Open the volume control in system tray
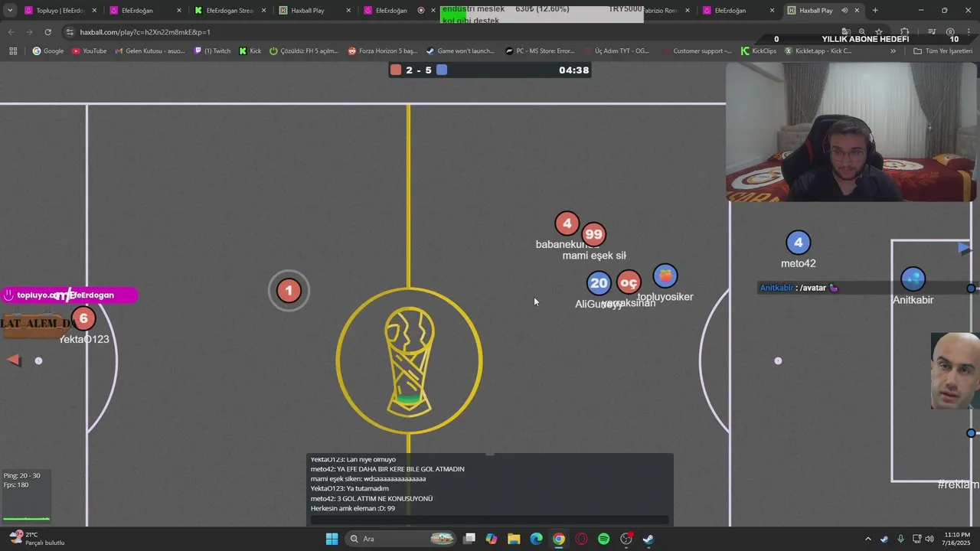The image size is (980, 551). pyautogui.click(x=929, y=539)
